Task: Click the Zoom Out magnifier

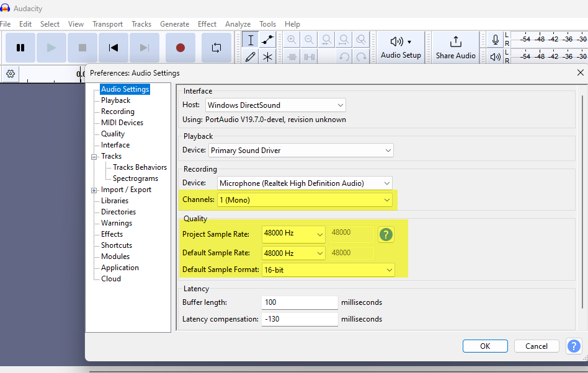Action: (309, 40)
